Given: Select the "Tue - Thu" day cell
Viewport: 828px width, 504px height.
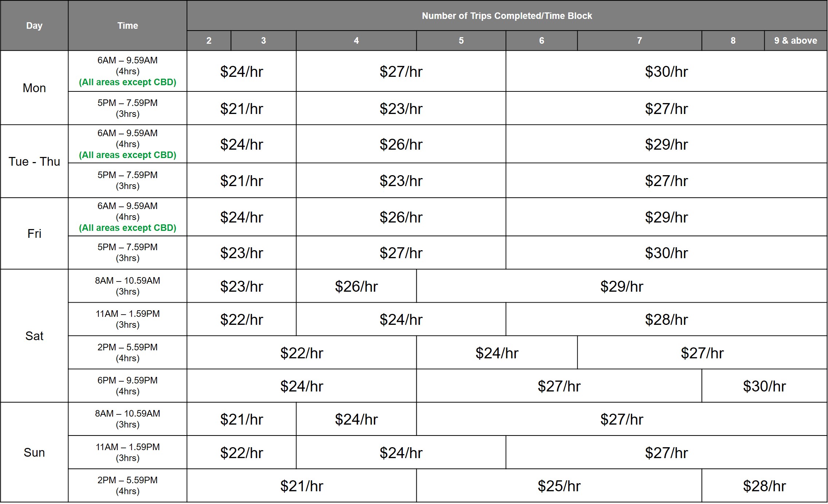Looking at the screenshot, I should tap(34, 161).
